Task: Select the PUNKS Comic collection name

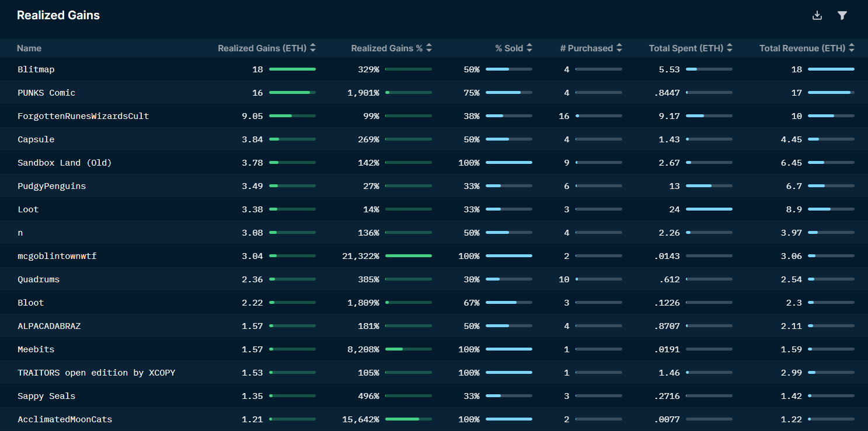Action: click(47, 93)
